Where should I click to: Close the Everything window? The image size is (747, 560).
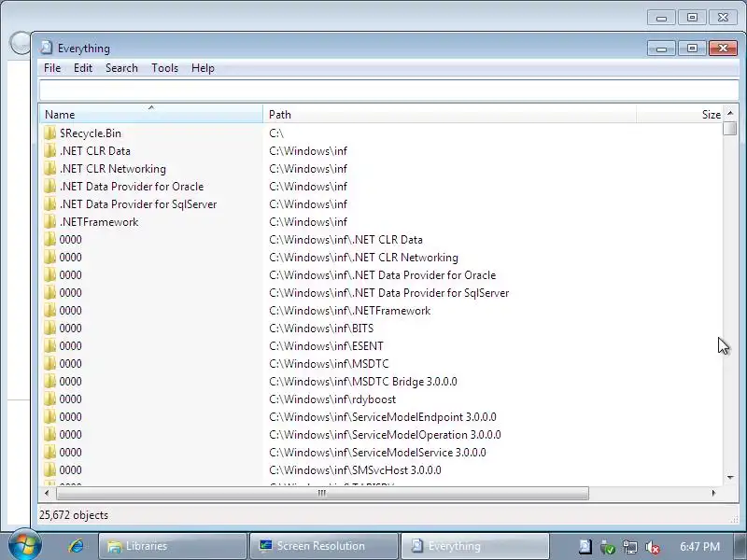click(x=723, y=49)
